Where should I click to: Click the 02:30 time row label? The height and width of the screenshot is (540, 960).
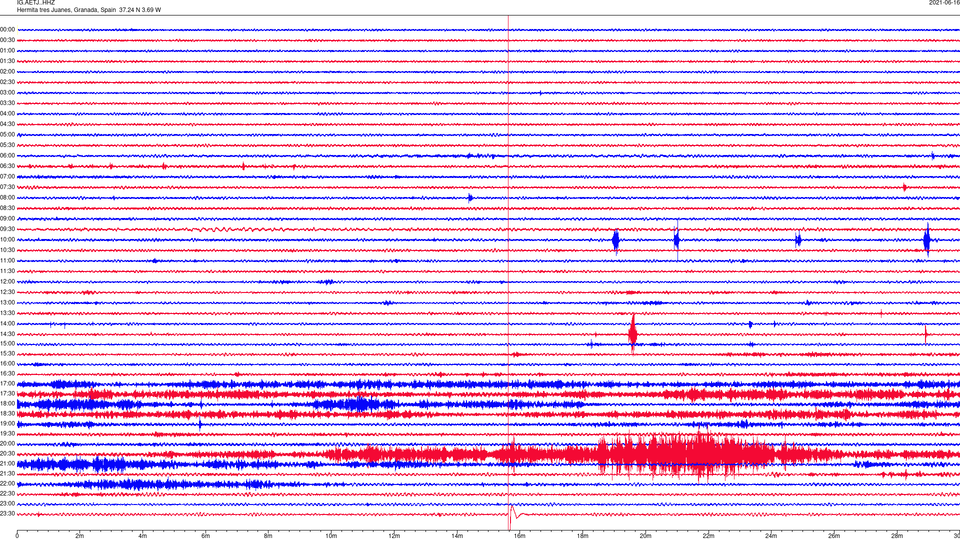tap(7, 82)
